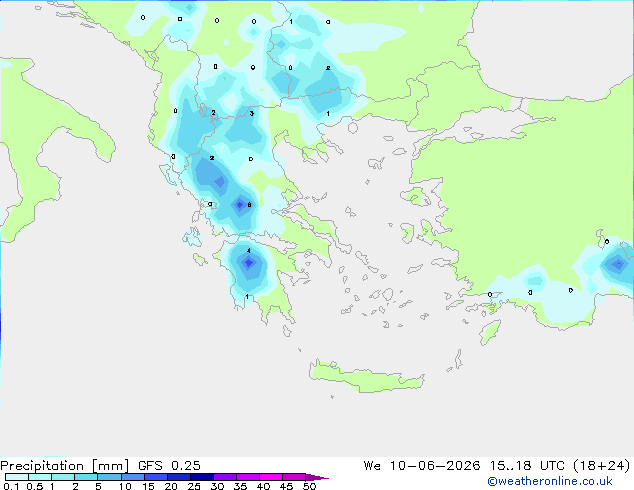Screen dimensions: 634x490
Task: Click the 15–20 mm legend color box
Action: tap(156, 477)
